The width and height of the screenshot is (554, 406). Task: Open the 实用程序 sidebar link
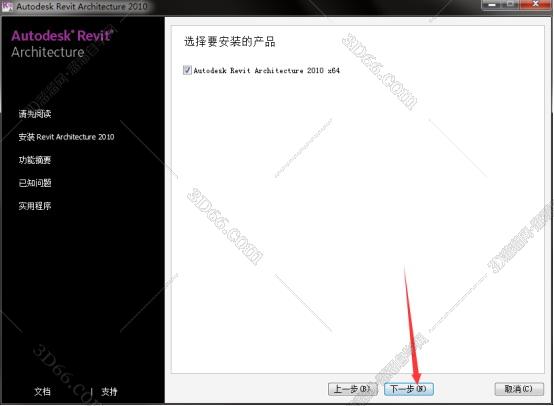click(35, 206)
